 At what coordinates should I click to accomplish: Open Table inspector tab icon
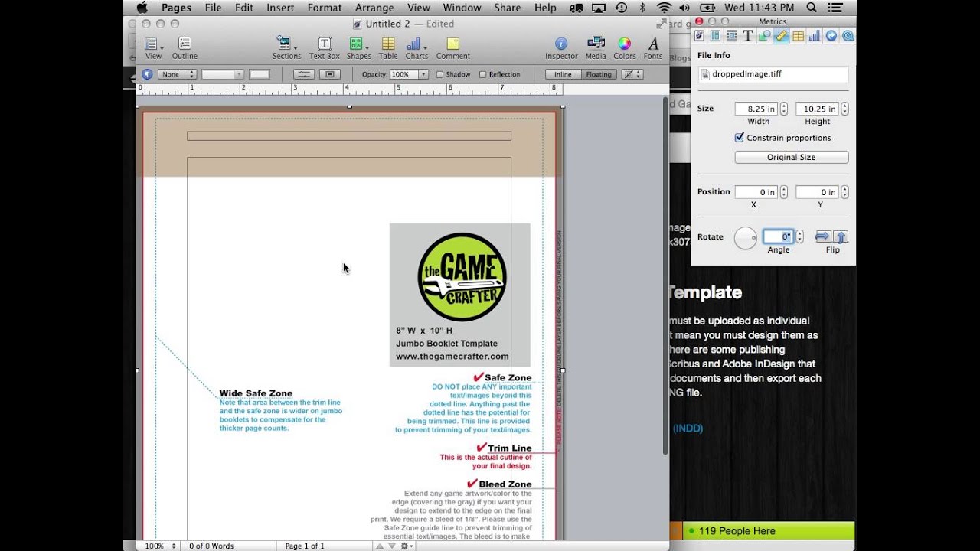pos(798,36)
